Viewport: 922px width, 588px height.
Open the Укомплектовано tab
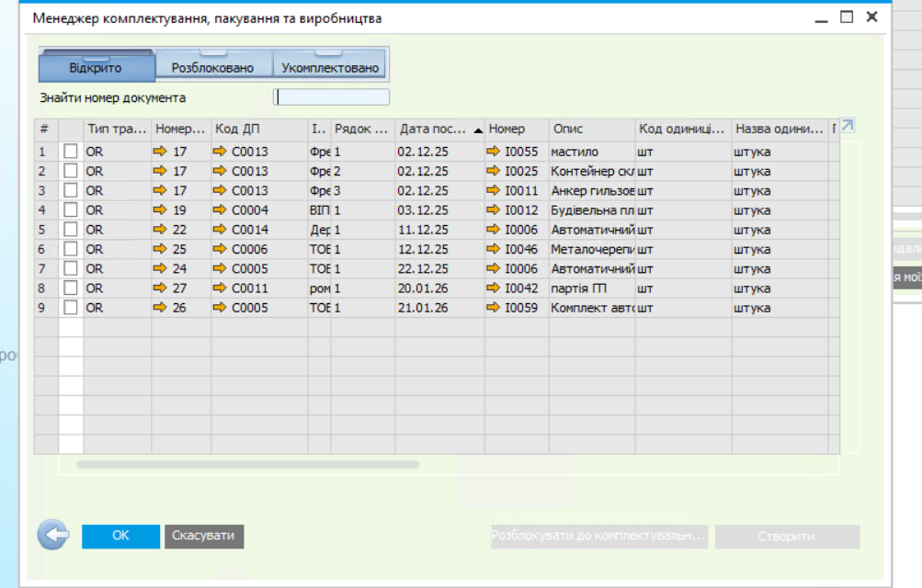coord(330,68)
